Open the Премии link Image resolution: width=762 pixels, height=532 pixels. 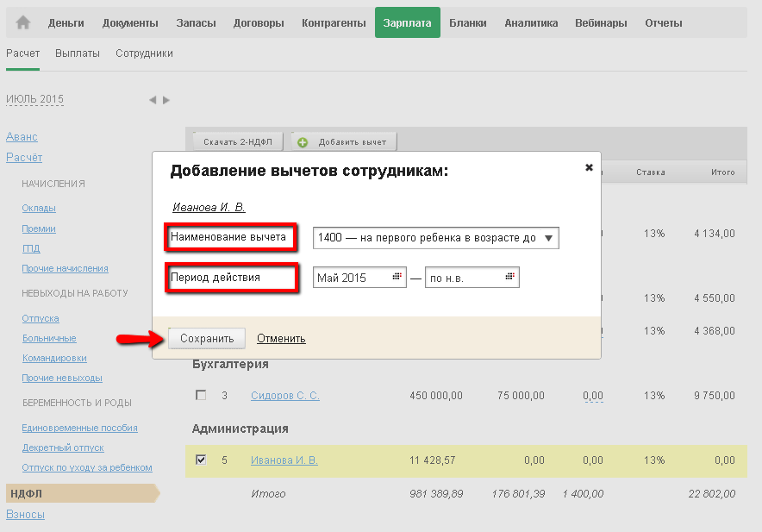[39, 228]
